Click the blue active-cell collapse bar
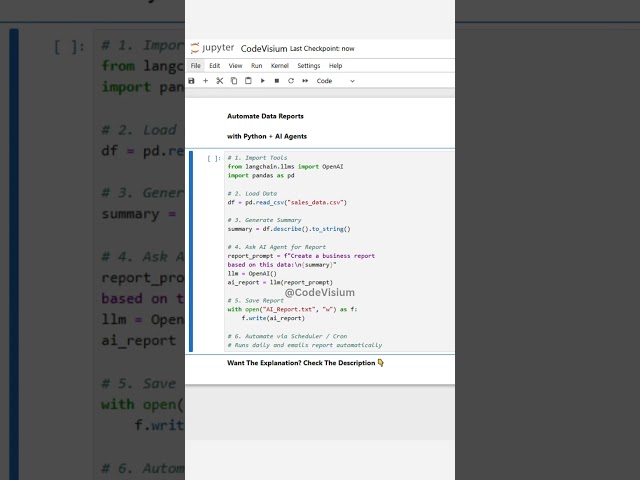 (191, 251)
